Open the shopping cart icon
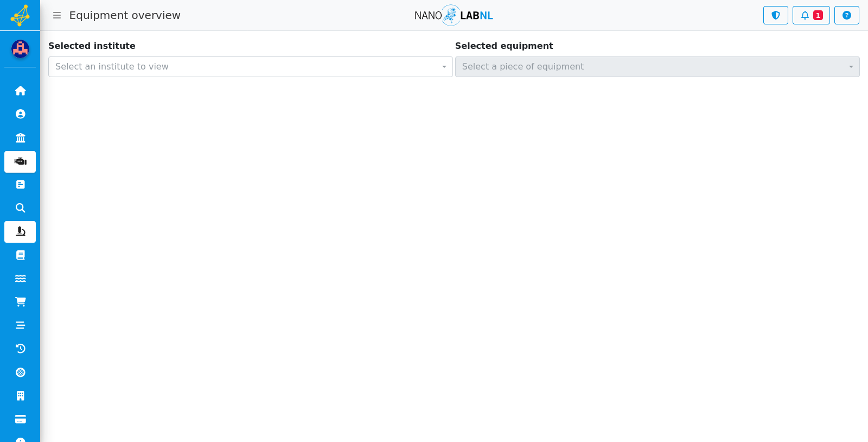The height and width of the screenshot is (442, 868). 20,302
